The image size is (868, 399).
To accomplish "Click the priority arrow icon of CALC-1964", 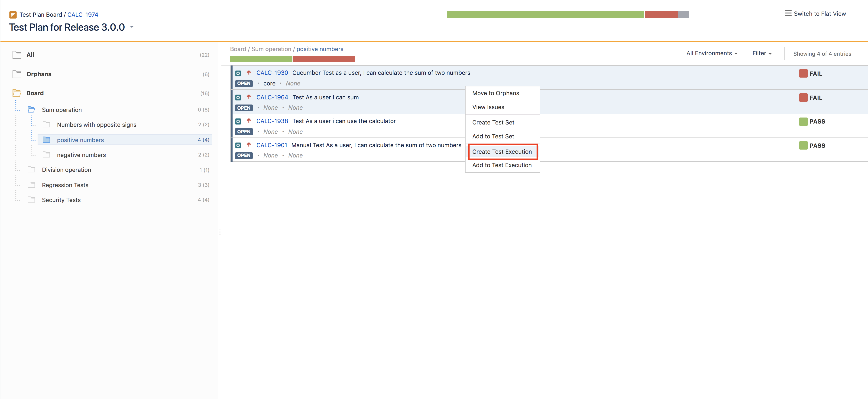I will click(249, 97).
